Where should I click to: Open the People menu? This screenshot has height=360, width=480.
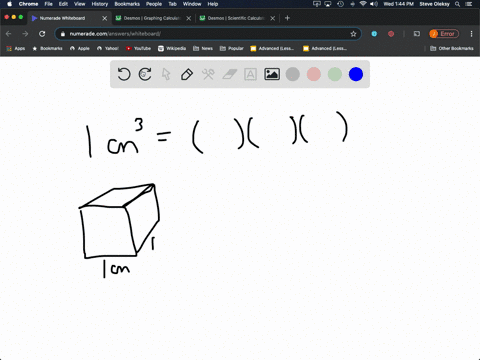tap(154, 4)
